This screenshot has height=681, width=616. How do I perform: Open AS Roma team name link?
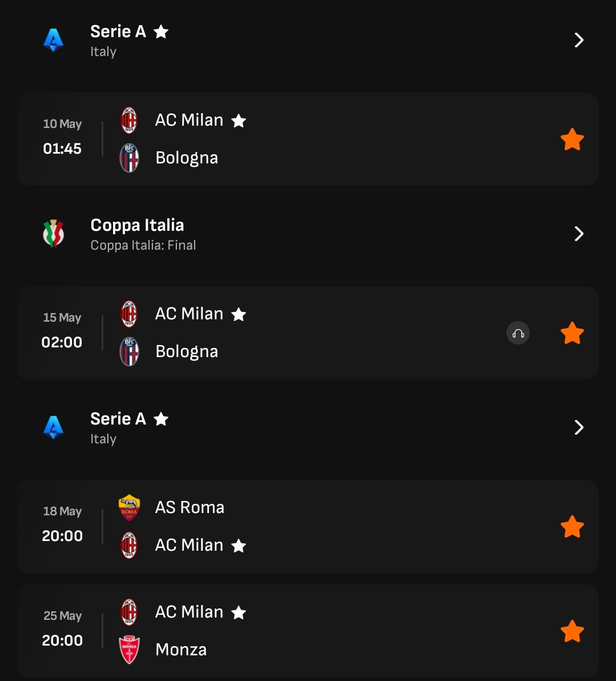(x=190, y=507)
